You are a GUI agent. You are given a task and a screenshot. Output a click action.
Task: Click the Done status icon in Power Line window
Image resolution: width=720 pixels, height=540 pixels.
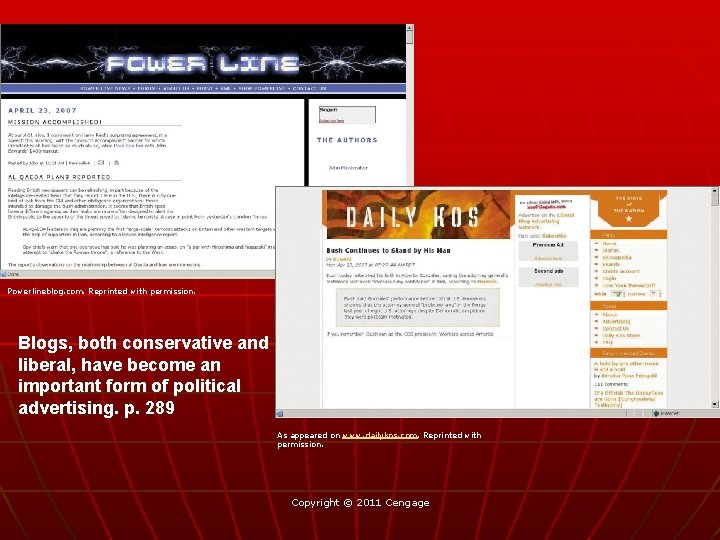(3, 274)
